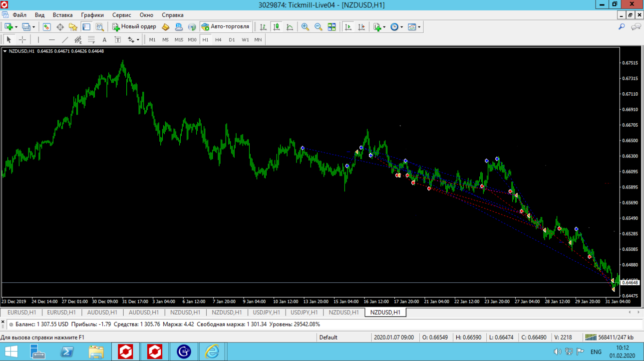Expand the Profiles dropdown arrow
The height and width of the screenshot is (361, 644).
click(33, 27)
